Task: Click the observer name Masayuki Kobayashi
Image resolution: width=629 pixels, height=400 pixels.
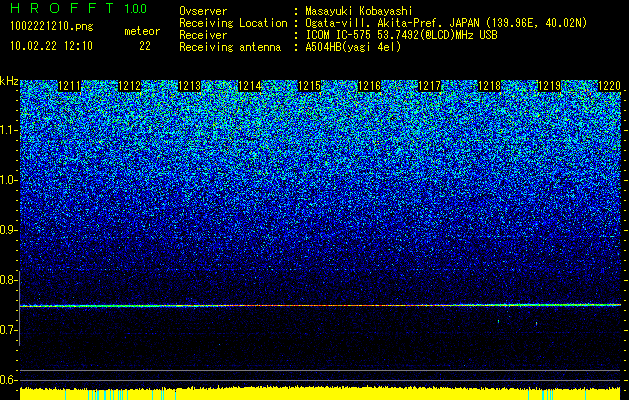Action: point(359,11)
